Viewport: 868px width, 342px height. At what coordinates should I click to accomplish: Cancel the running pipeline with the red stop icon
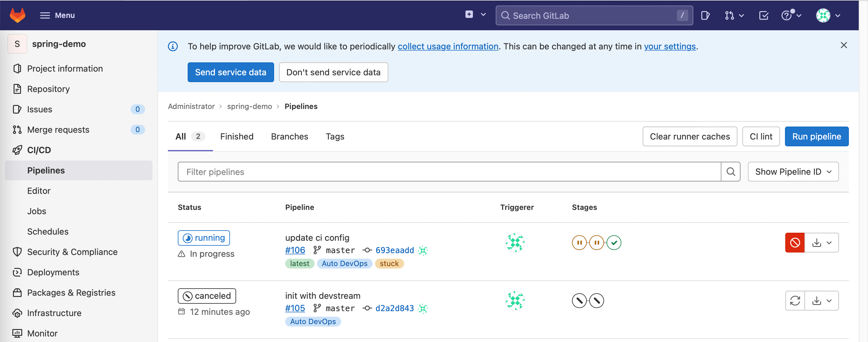[795, 242]
